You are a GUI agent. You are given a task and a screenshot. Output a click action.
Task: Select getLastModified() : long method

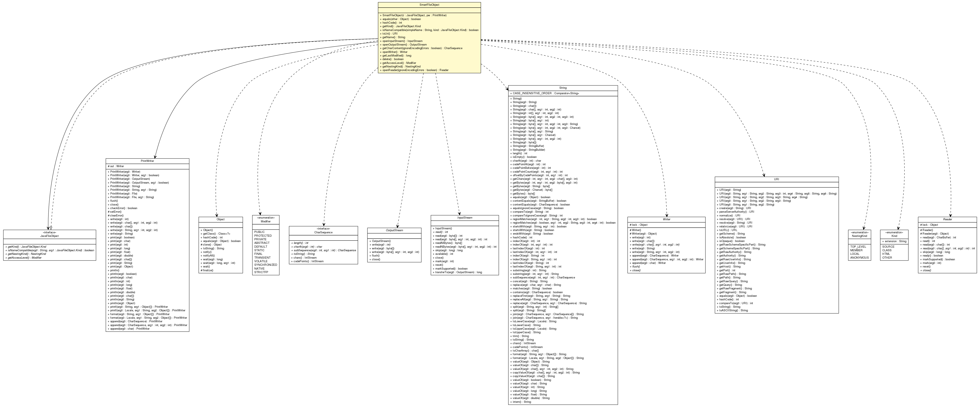click(395, 56)
